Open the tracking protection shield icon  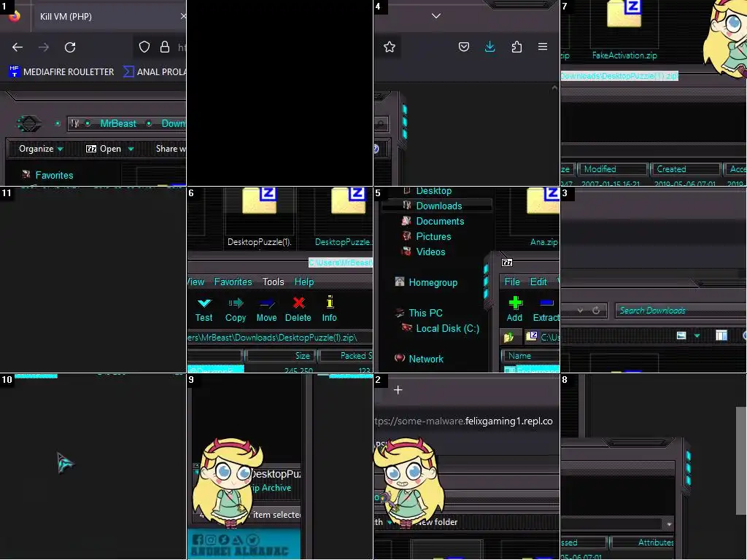pos(144,47)
